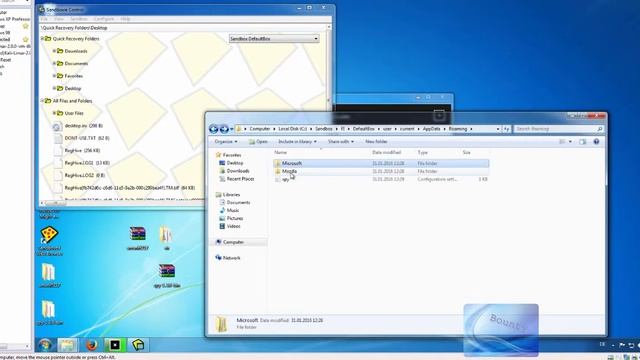Expand Desktop node in Sandboxie tree
The image size is (640, 360).
click(54, 88)
